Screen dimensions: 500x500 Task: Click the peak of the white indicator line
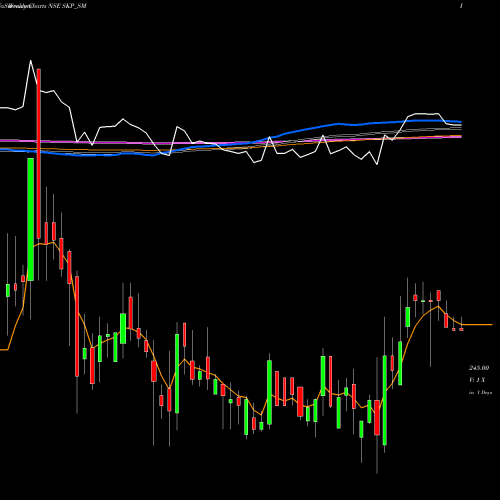pos(31,61)
